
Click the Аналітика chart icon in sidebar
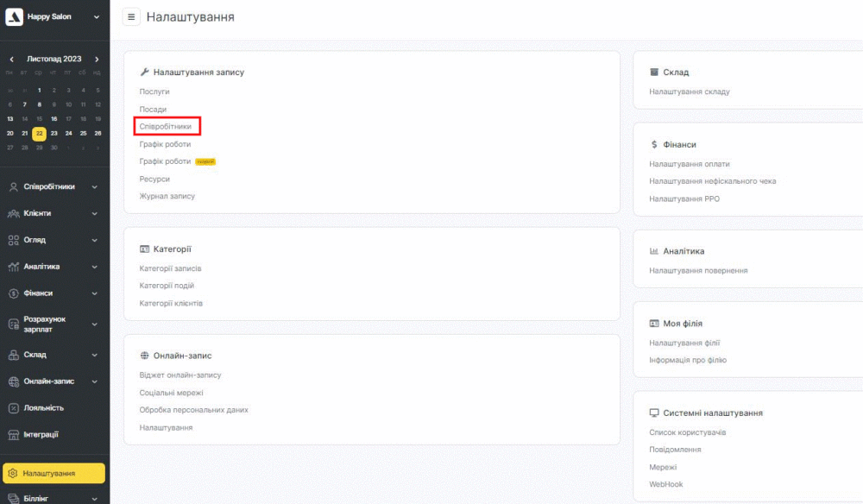point(14,267)
